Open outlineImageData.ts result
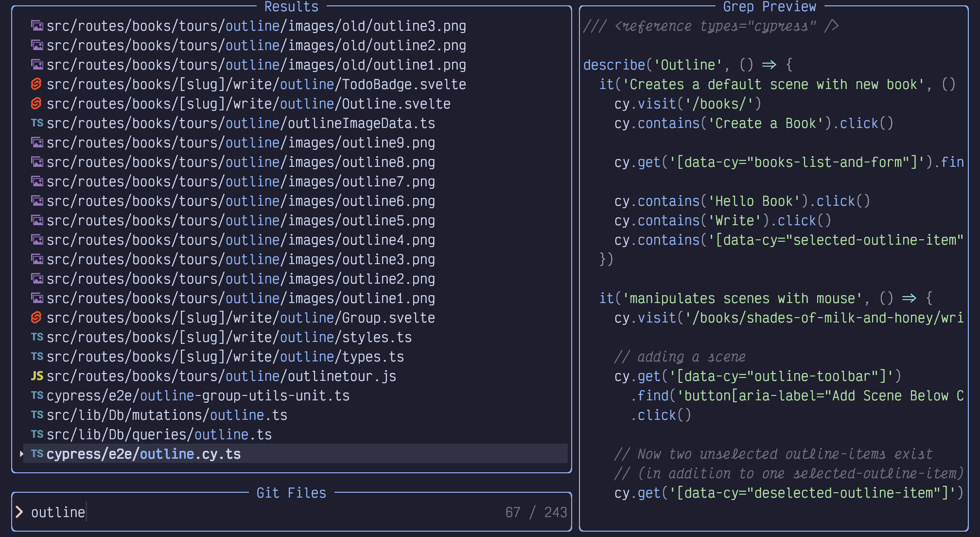980x537 pixels. coord(241,123)
